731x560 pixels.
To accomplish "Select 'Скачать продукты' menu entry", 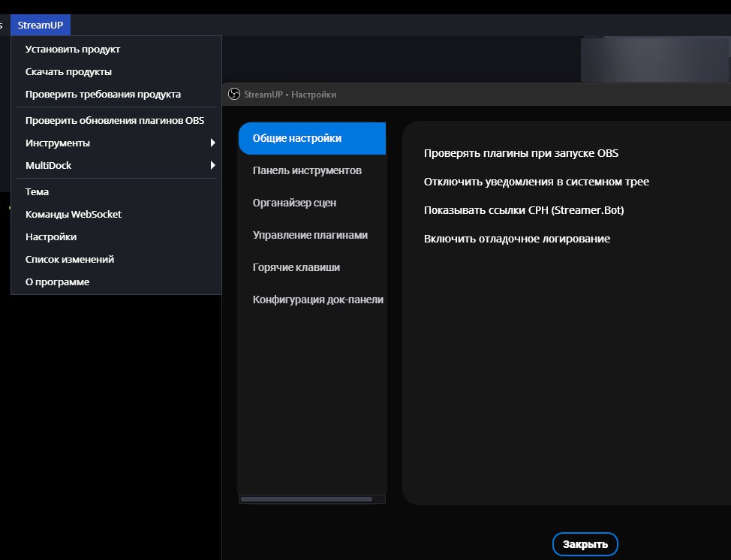I will (68, 72).
